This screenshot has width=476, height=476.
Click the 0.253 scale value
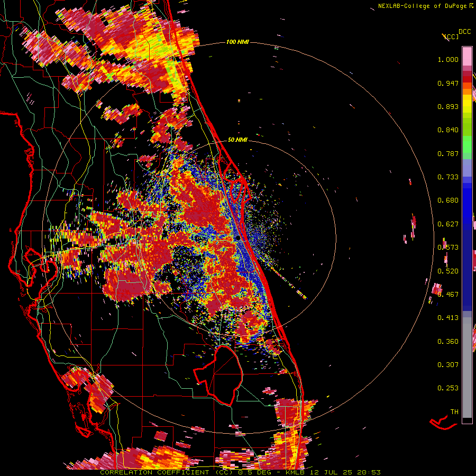pos(448,388)
